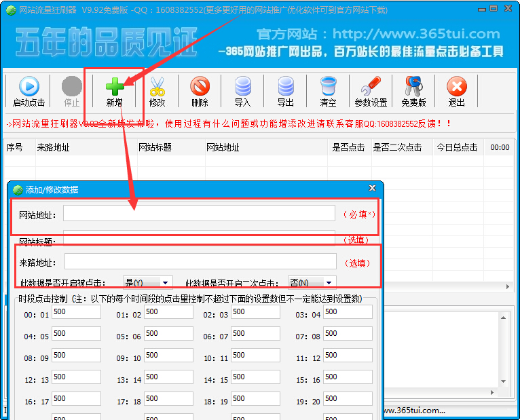Click the 12:13 time slot field

[x=76, y=377]
